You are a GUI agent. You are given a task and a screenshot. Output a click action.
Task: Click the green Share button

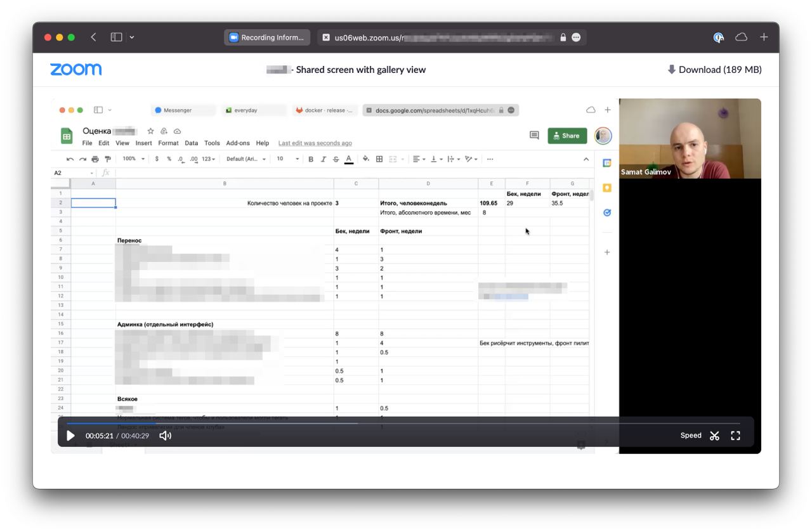point(567,136)
